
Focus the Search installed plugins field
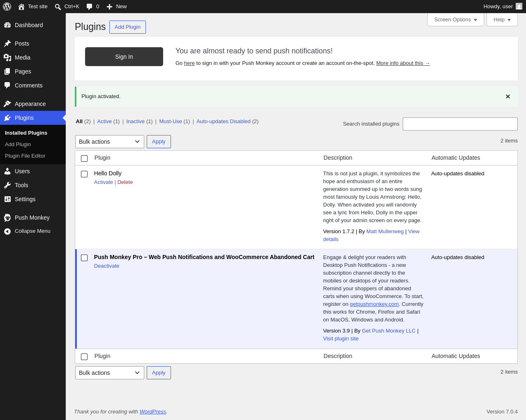(x=460, y=124)
